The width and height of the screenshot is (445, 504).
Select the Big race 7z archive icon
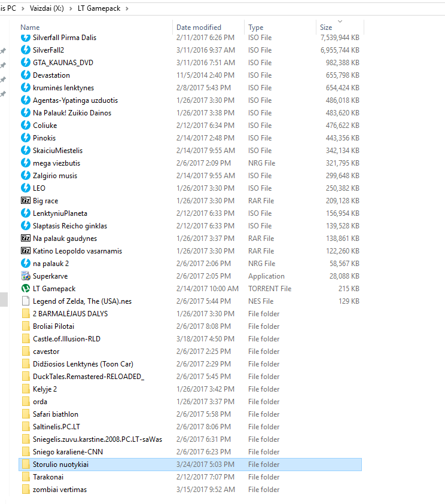(x=26, y=200)
